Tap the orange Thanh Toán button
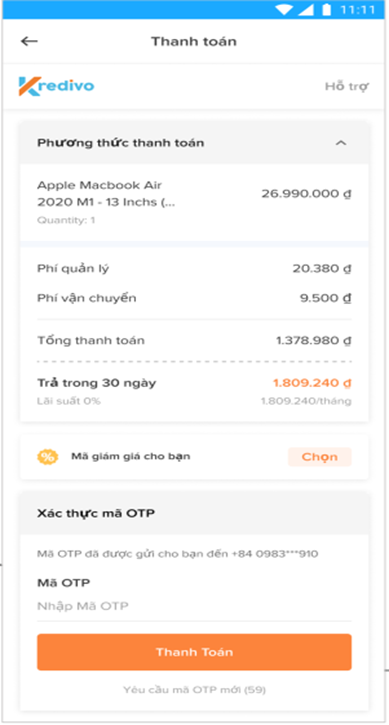Viewport: 389px width, 725px height. 194,652
